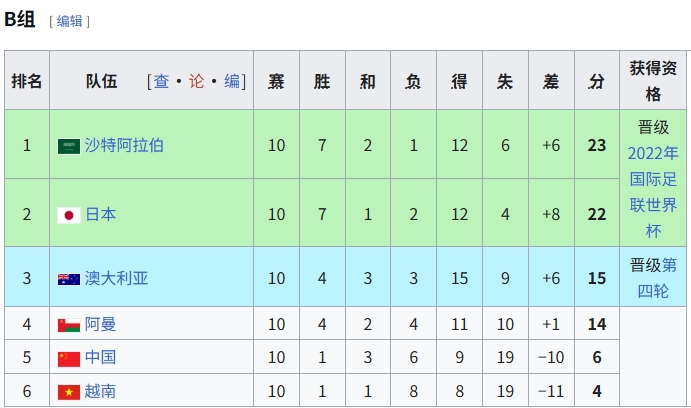Open the 2022年国际足联世界杯 link
The width and height of the screenshot is (691, 408).
point(653,192)
